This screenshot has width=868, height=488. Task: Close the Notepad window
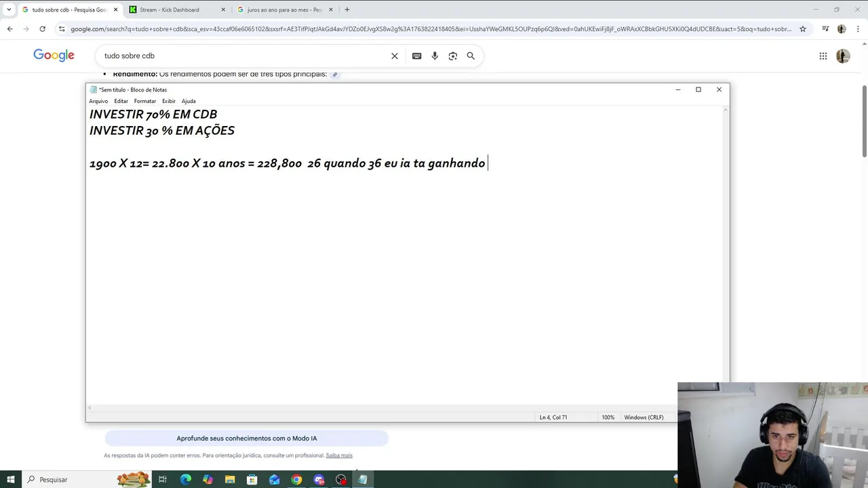pos(719,89)
